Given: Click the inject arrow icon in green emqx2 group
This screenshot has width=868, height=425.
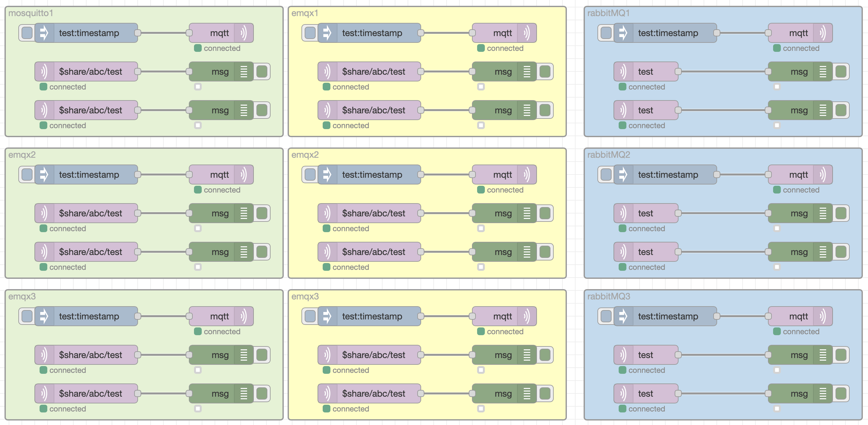Looking at the screenshot, I should (x=44, y=175).
